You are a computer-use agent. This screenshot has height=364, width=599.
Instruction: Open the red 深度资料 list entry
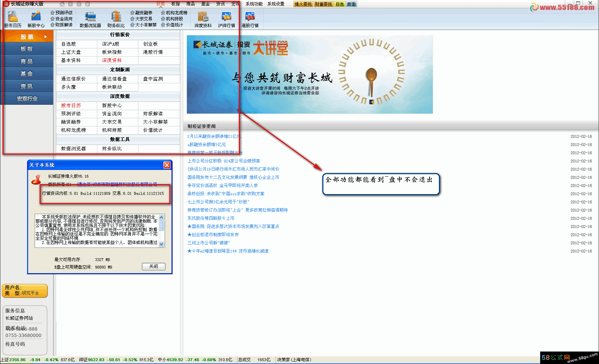tap(112, 60)
